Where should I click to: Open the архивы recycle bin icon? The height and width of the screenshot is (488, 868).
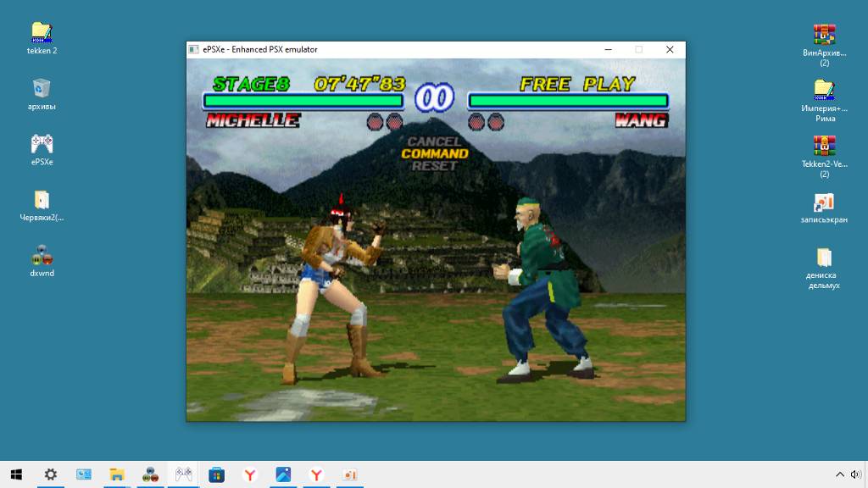[x=42, y=94]
